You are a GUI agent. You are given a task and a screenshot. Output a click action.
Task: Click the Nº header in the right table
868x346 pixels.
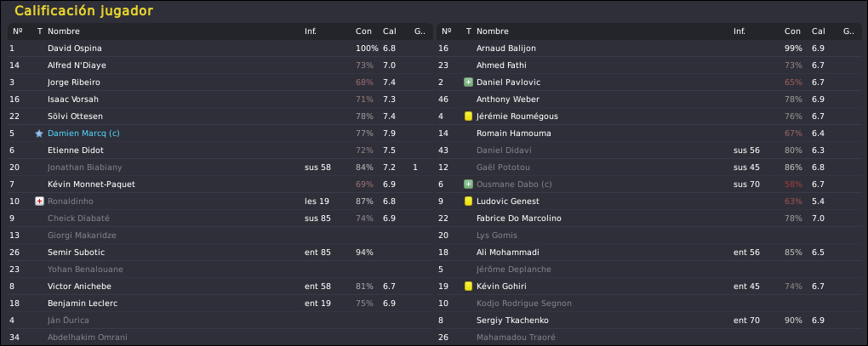(447, 31)
